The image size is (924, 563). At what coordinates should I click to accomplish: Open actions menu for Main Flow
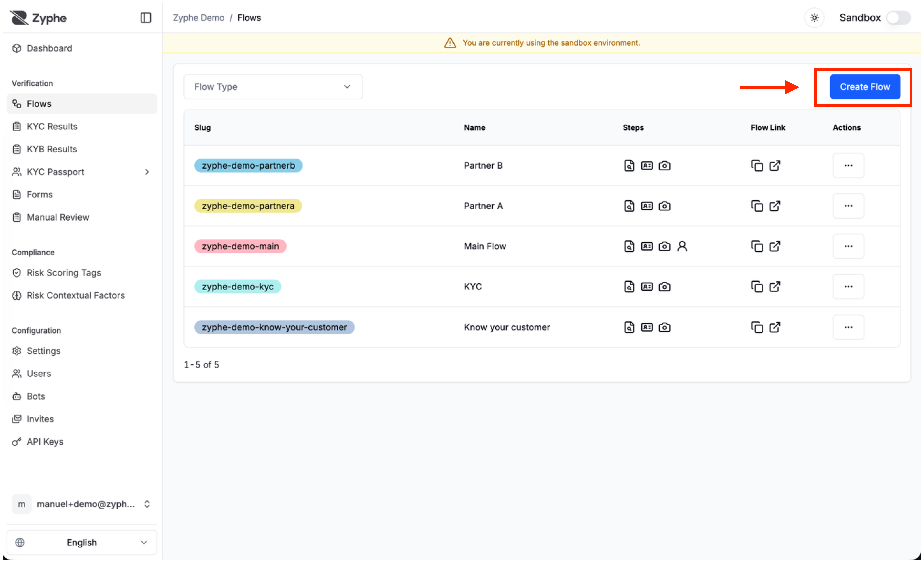coord(848,246)
